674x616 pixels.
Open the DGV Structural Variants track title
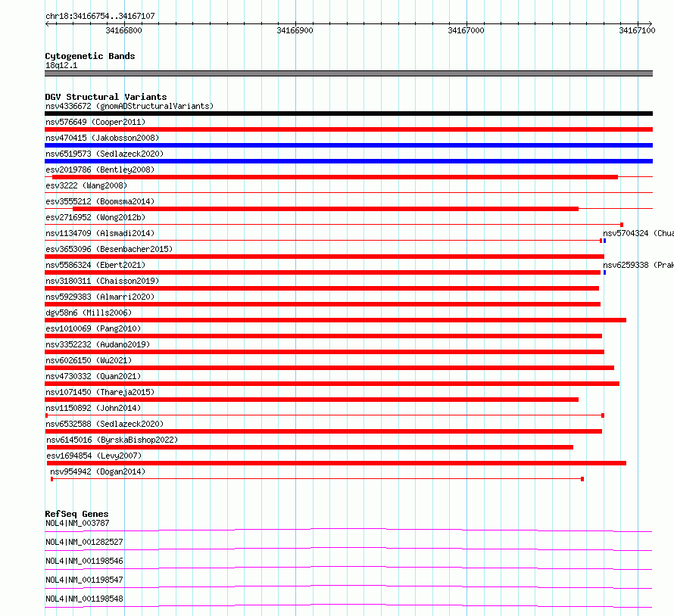pos(106,97)
